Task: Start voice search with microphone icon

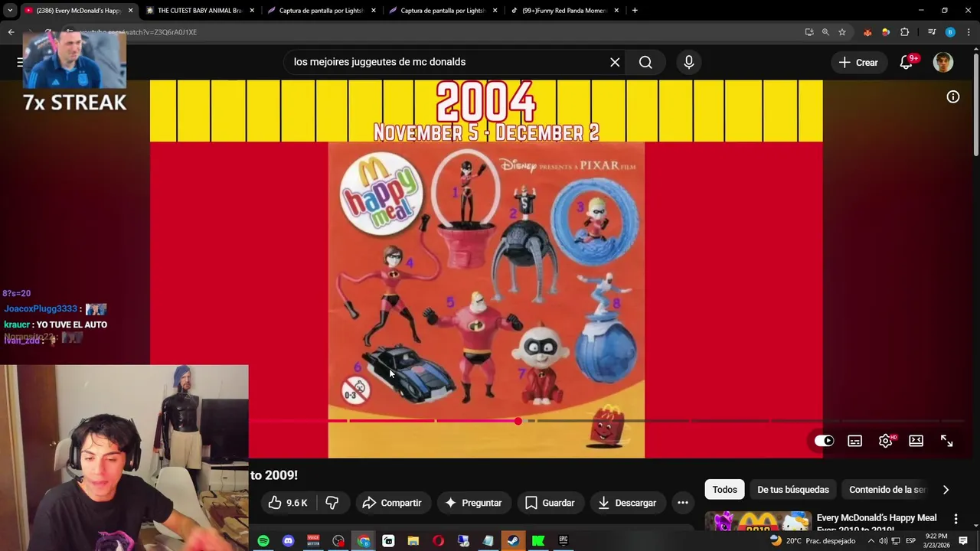Action: 689,62
